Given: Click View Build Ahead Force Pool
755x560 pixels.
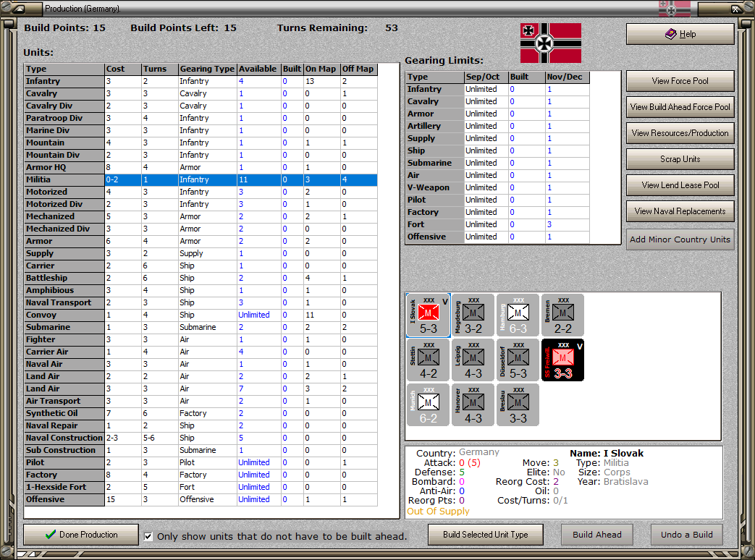Looking at the screenshot, I should 680,107.
